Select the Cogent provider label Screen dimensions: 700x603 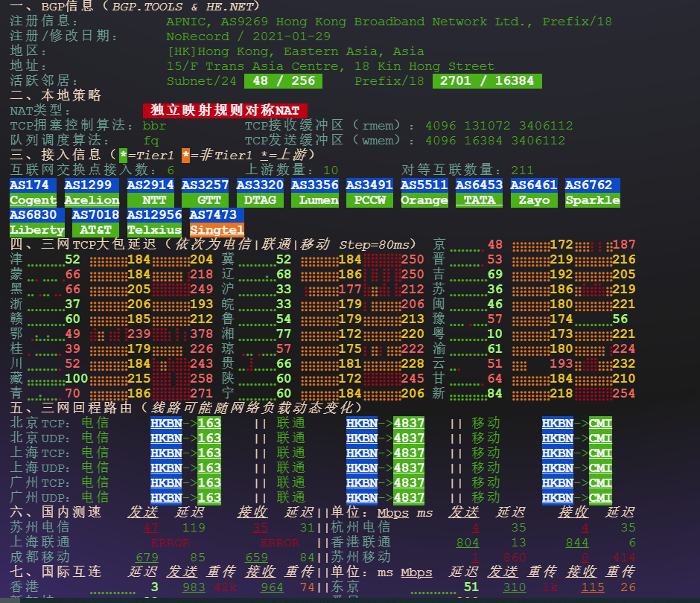(x=33, y=200)
